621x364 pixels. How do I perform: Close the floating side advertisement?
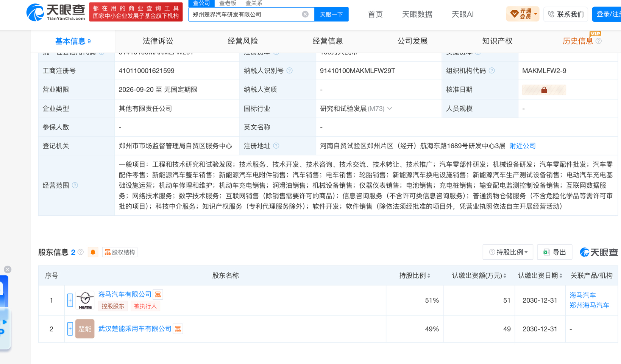(8, 269)
